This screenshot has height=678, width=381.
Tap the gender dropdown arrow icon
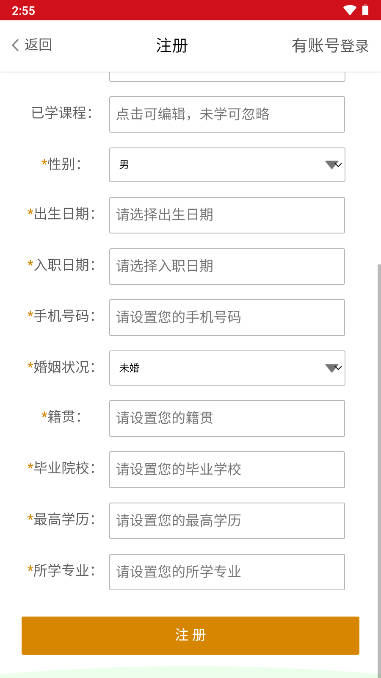[x=333, y=165]
